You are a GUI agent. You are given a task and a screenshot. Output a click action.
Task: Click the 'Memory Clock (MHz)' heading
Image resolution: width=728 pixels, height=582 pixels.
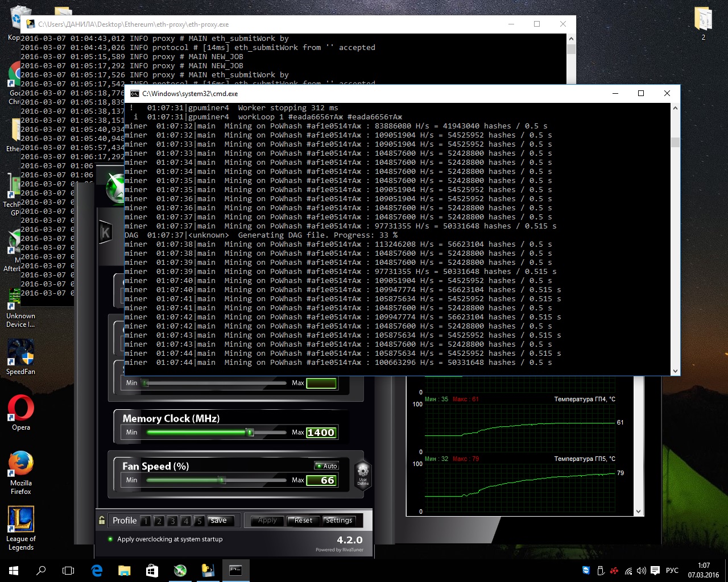pos(171,418)
